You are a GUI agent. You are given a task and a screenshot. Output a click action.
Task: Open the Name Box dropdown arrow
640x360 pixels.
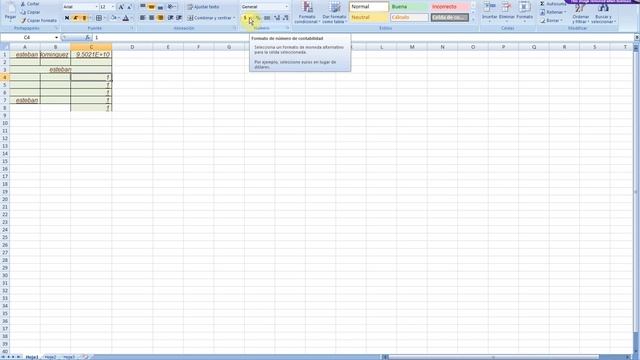[56, 38]
